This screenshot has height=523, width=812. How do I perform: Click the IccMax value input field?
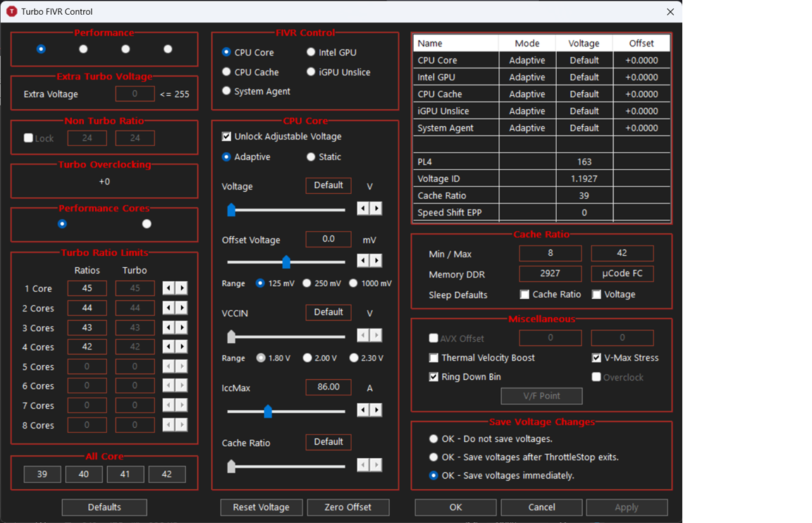click(328, 387)
